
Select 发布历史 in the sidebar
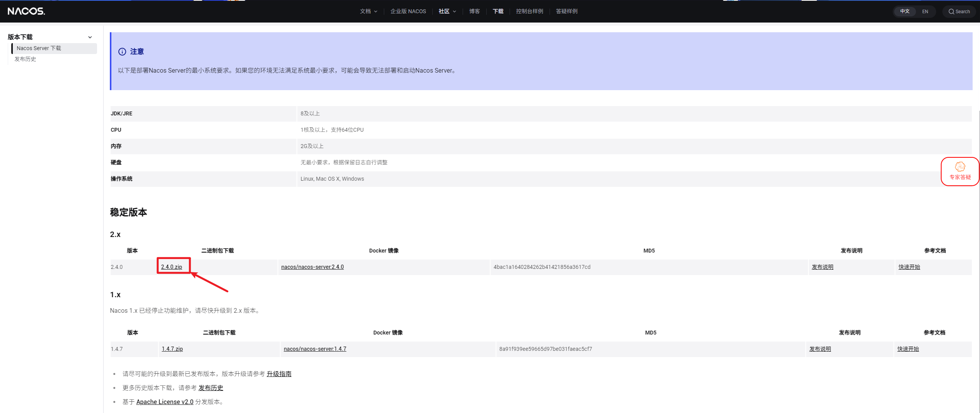25,59
